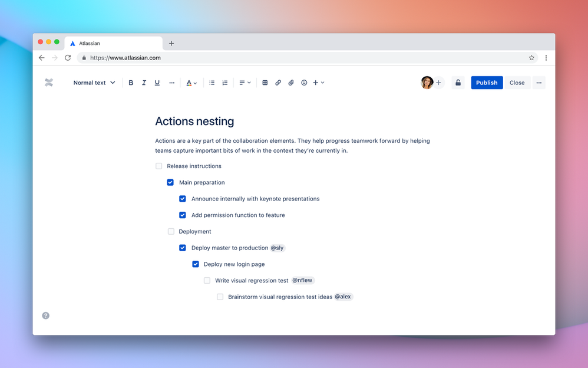Screen dimensions: 588x368
Task: Click the site security lock icon
Action: tap(84, 58)
